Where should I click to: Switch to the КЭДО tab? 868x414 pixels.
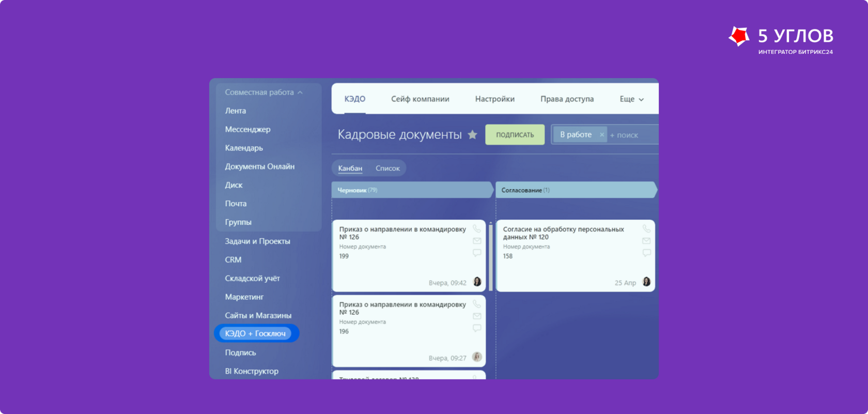tap(355, 99)
